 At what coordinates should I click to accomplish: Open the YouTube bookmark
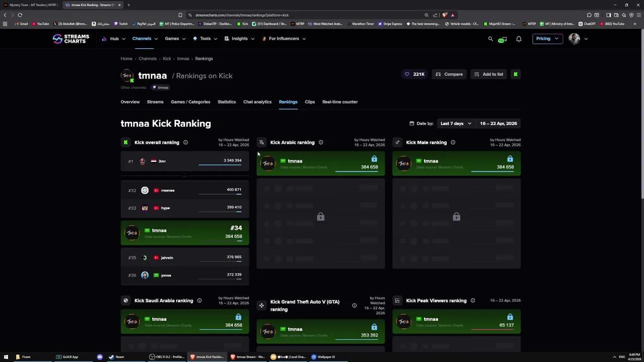tap(41, 24)
